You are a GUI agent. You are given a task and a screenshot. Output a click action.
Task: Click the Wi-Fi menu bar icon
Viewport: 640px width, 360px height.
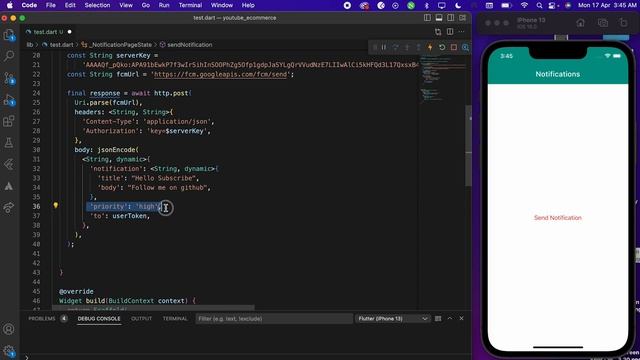tap(524, 5)
